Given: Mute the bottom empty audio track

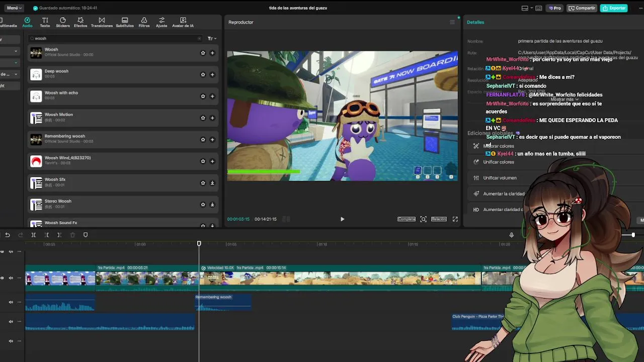Looking at the screenshot, I should 11,341.
